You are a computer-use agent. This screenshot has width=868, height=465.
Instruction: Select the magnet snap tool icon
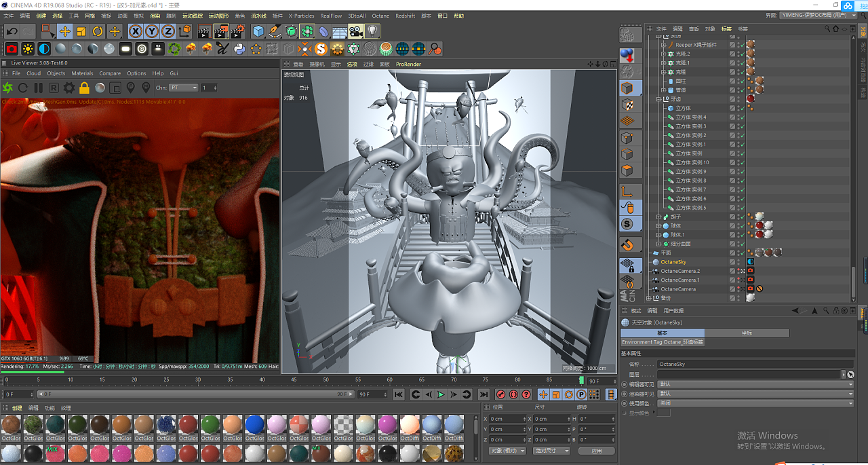pyautogui.click(x=627, y=244)
